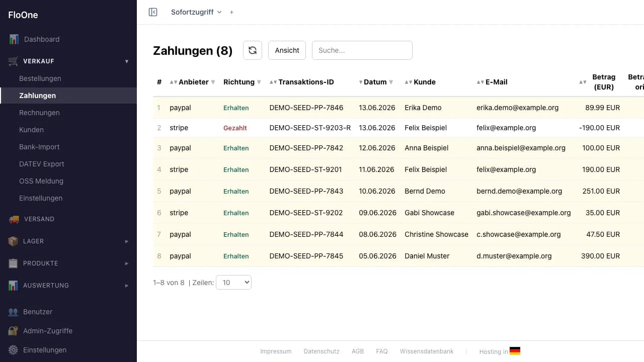Add a new quick access tab with plus
This screenshot has width=644, height=362.
[231, 12]
